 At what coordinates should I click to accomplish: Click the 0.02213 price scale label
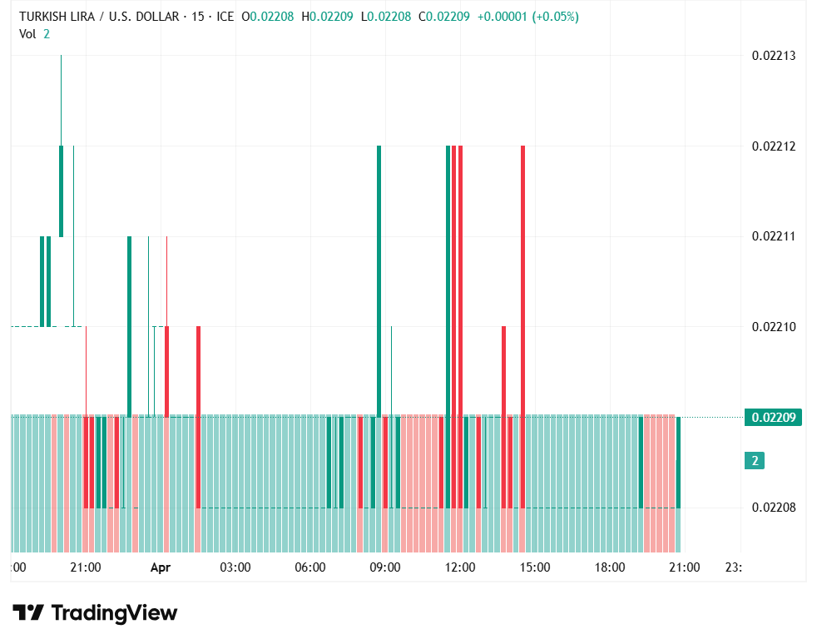pyautogui.click(x=772, y=57)
